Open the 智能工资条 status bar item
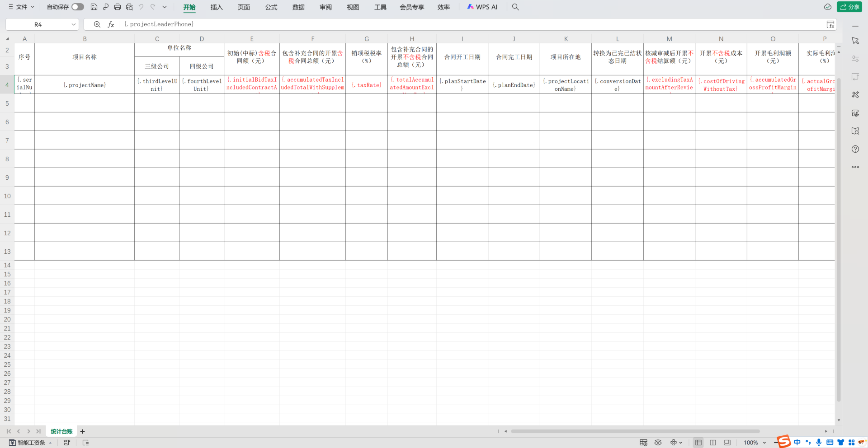Viewport: 868px width, 448px height. coord(30,443)
